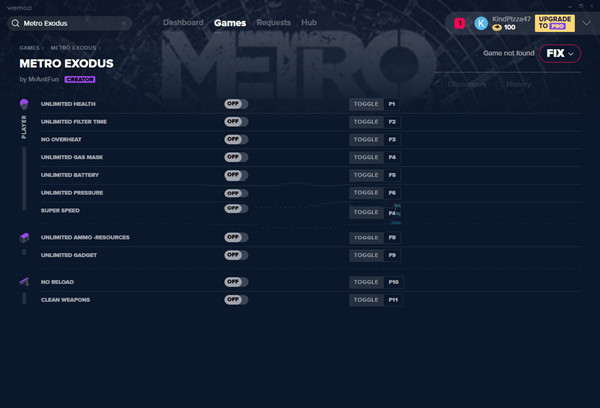
Task: Click the search magnifier icon
Action: pyautogui.click(x=15, y=22)
